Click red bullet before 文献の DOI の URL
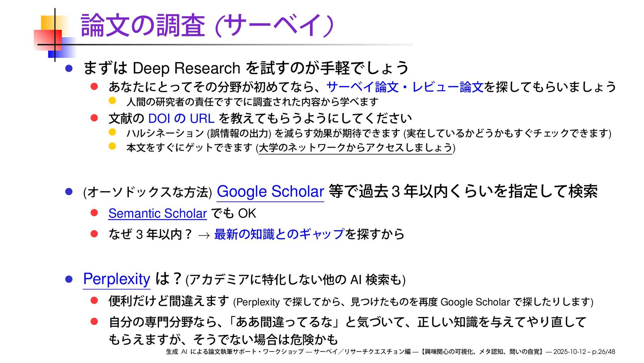This screenshot has width=644, height=363. (94, 118)
